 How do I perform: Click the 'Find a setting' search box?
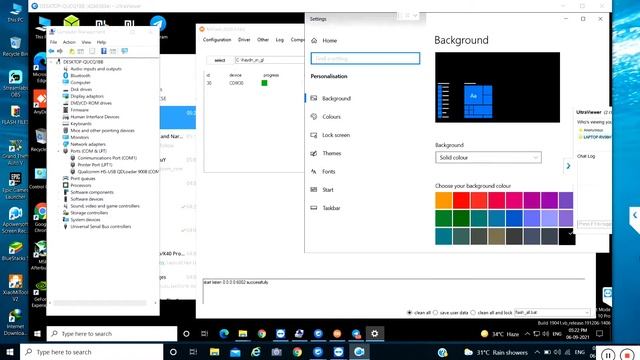(365, 58)
